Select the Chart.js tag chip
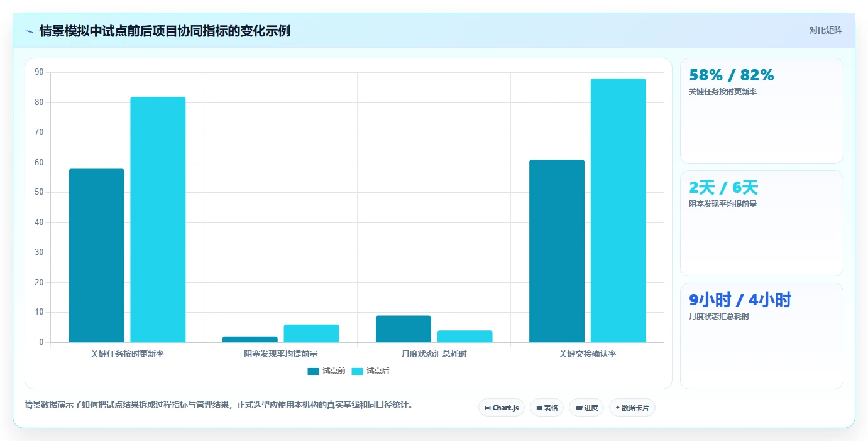868x441 pixels. [502, 408]
